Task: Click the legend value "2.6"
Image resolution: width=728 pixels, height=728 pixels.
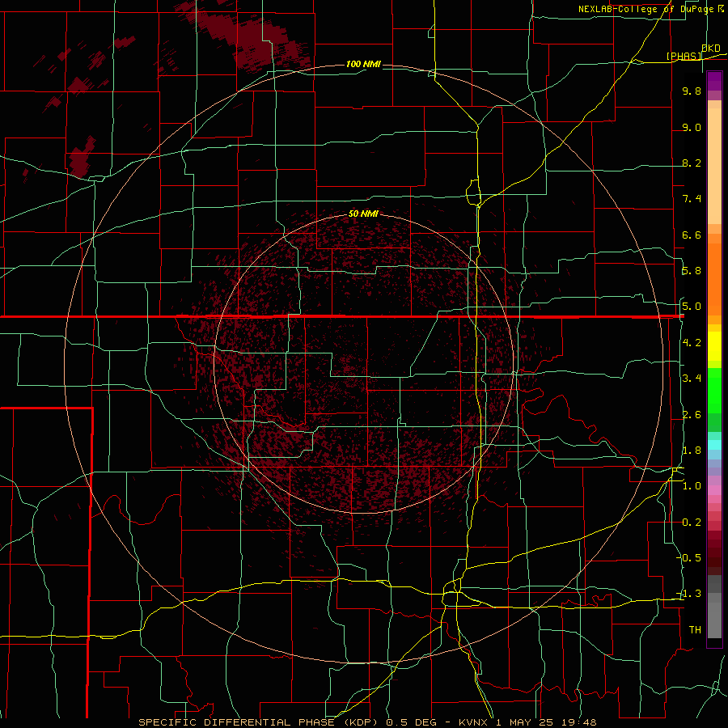Action: pos(692,415)
